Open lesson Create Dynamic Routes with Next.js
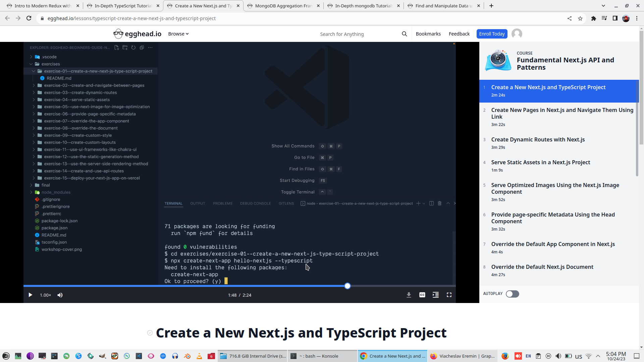This screenshot has height=362, width=644. [538, 139]
